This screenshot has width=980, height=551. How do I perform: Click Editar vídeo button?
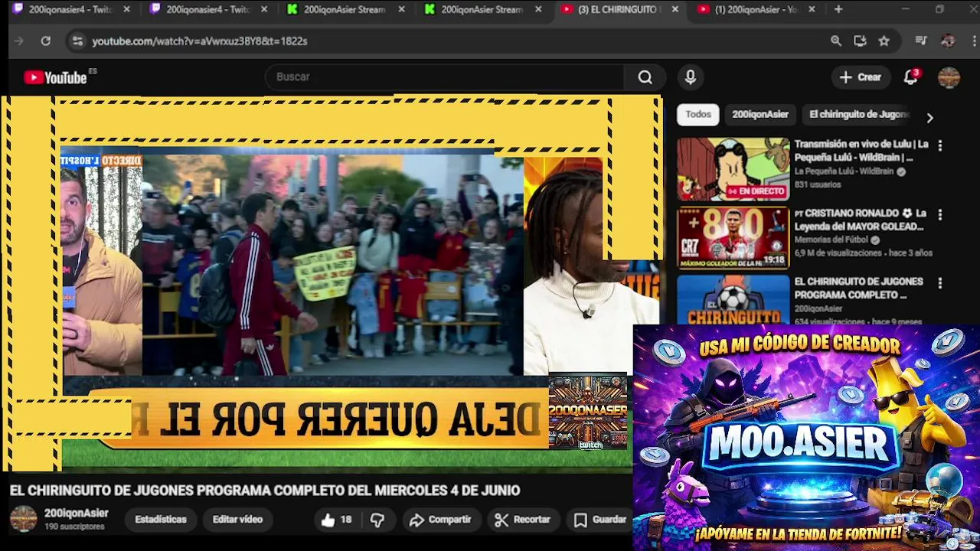click(x=237, y=520)
